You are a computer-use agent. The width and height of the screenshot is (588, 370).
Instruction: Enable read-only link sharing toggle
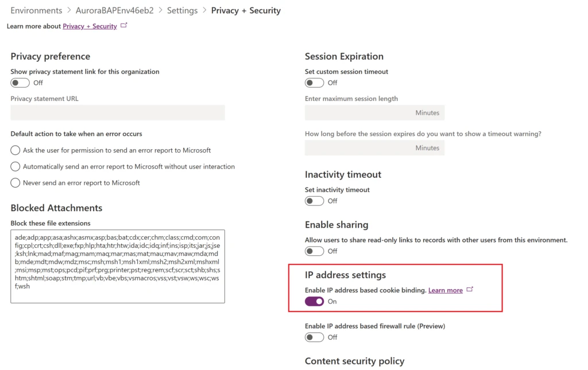(x=315, y=251)
